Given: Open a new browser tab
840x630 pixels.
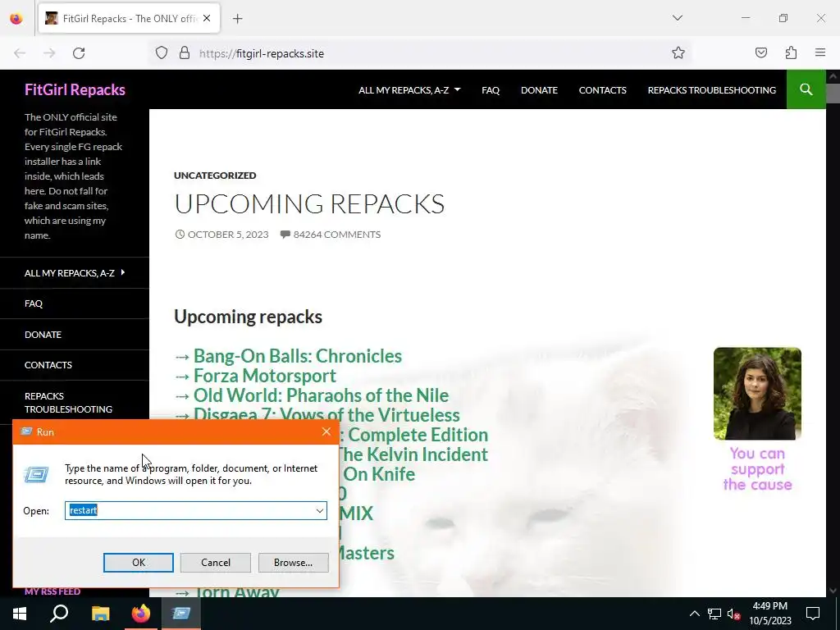Looking at the screenshot, I should pos(238,19).
